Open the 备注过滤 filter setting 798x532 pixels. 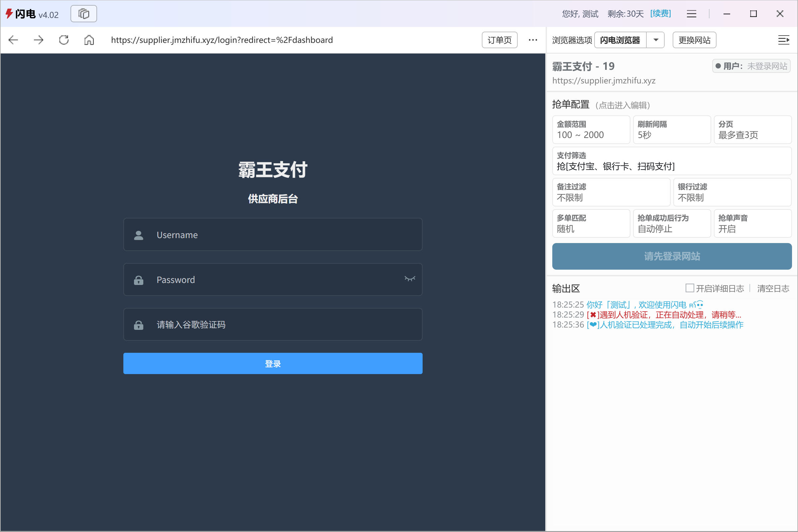tap(611, 192)
